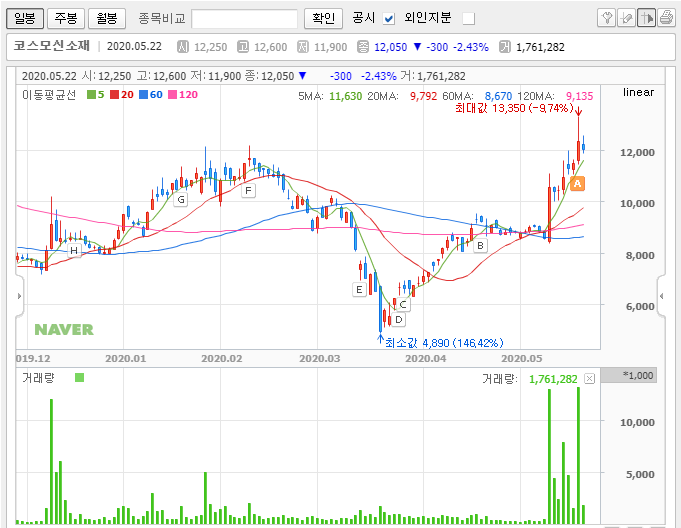Click the 12,000 price axis label
Screen dimensions: 681x528
(x=637, y=152)
